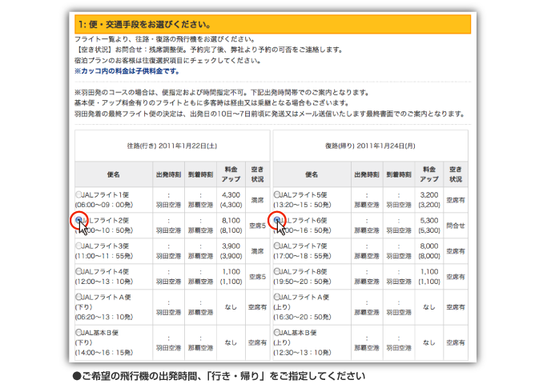This screenshot has height=392, width=551.
Task: Select JALフライト6便 radio button
Action: (277, 220)
